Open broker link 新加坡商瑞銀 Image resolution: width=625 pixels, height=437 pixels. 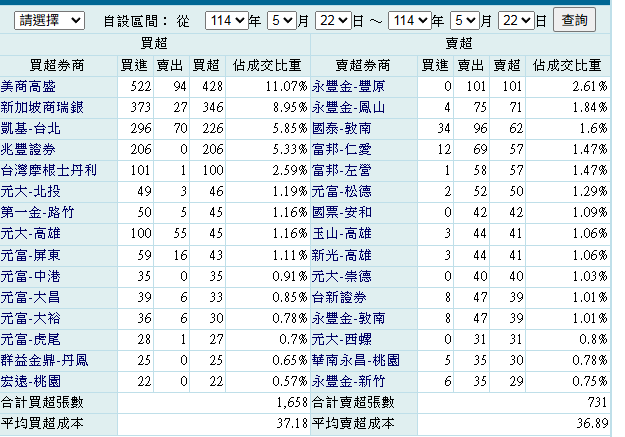click(x=42, y=108)
